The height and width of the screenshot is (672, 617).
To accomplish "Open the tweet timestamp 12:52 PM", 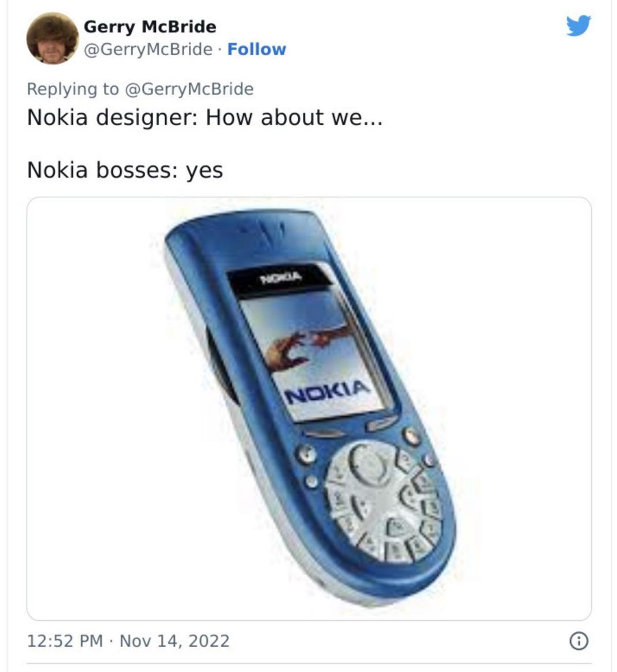I will click(65, 641).
